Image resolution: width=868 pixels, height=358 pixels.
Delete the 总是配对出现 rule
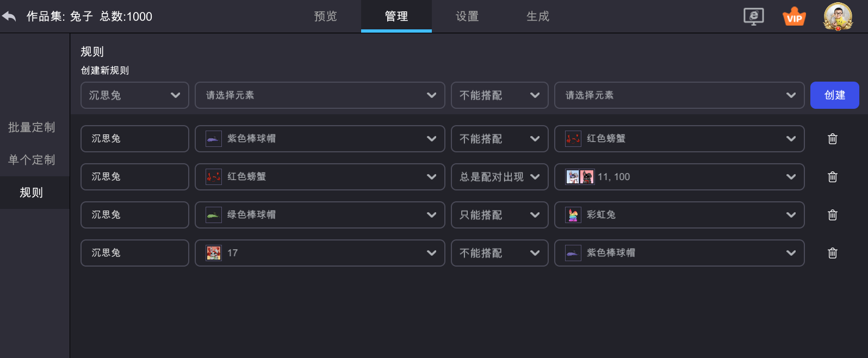[x=832, y=177]
